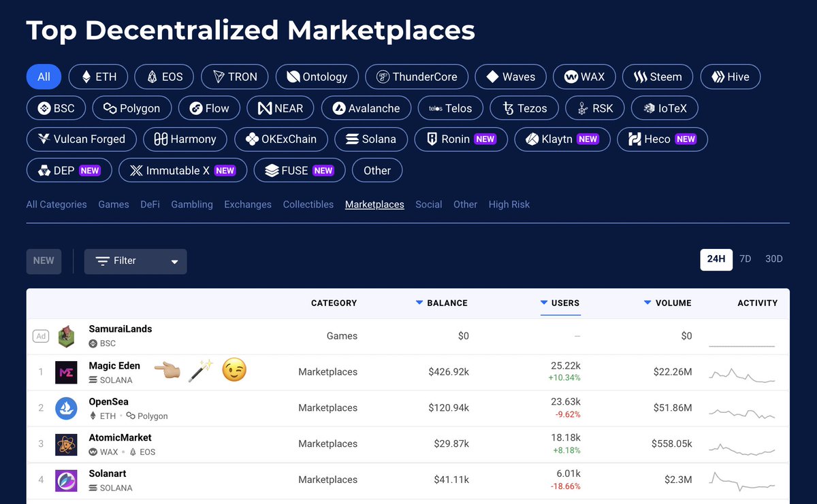Filter by TRON chain
This screenshot has height=504, width=817.
[x=234, y=77]
